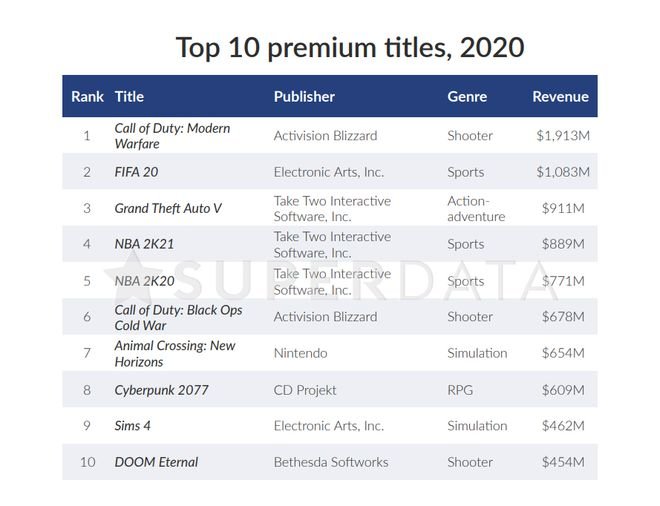
Task: Click the Sports genre in the NBA 2K21 row
Action: [466, 244]
